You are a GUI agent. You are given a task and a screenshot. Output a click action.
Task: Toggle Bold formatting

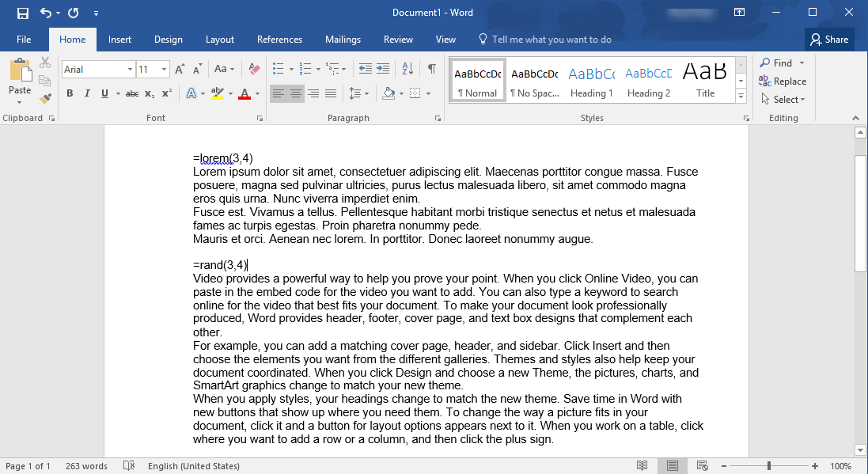pos(70,93)
